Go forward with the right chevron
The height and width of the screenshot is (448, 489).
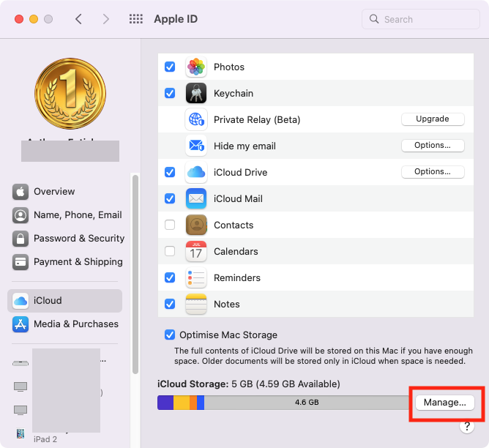tap(106, 19)
